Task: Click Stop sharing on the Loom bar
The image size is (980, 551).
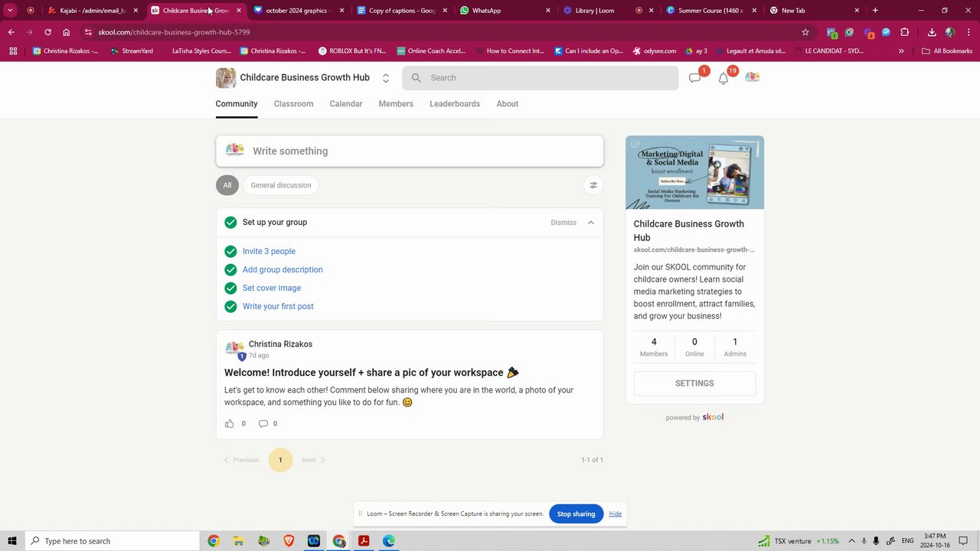Action: coord(576,514)
